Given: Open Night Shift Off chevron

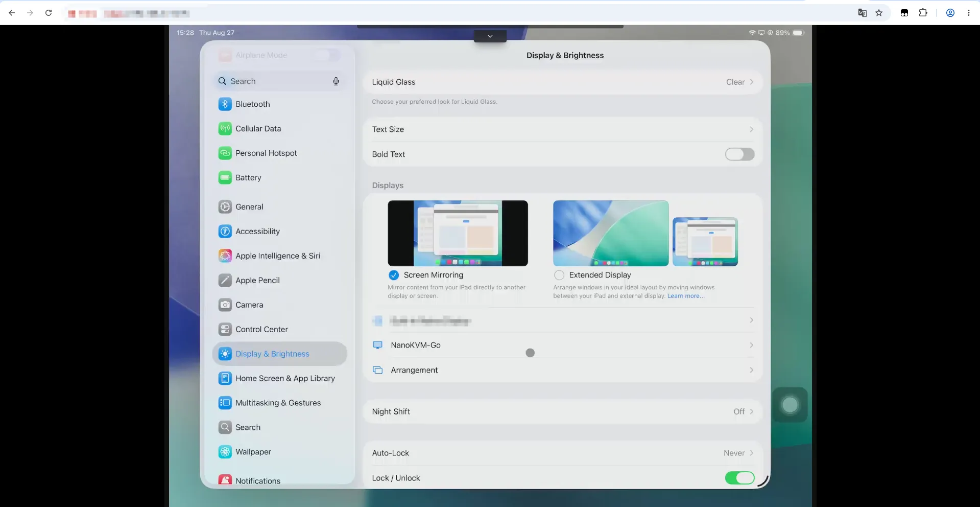Looking at the screenshot, I should tap(752, 412).
